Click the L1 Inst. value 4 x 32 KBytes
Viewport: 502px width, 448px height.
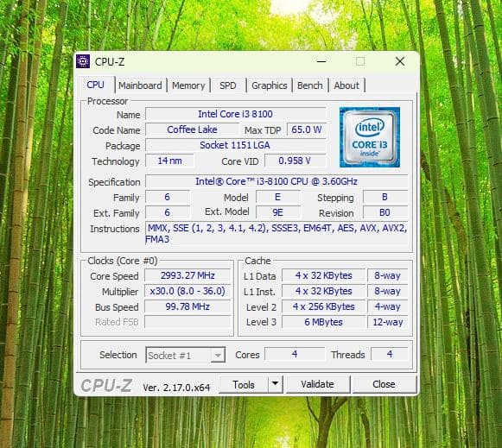tap(324, 291)
